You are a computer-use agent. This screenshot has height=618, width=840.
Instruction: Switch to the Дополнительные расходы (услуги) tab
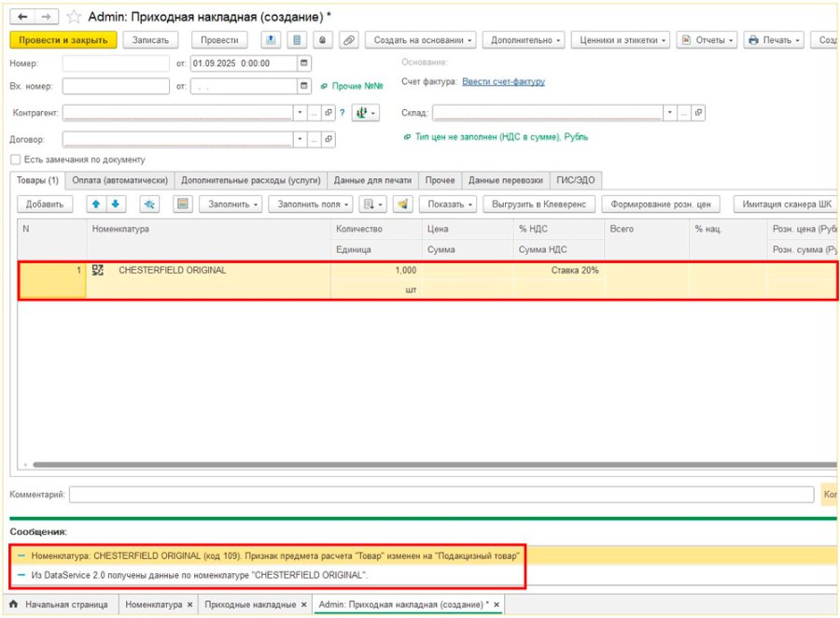[251, 180]
